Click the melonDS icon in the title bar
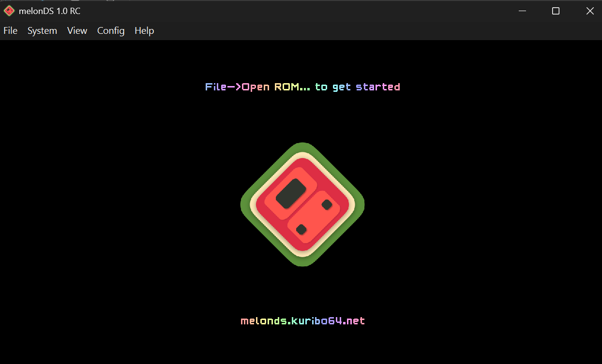 point(9,11)
